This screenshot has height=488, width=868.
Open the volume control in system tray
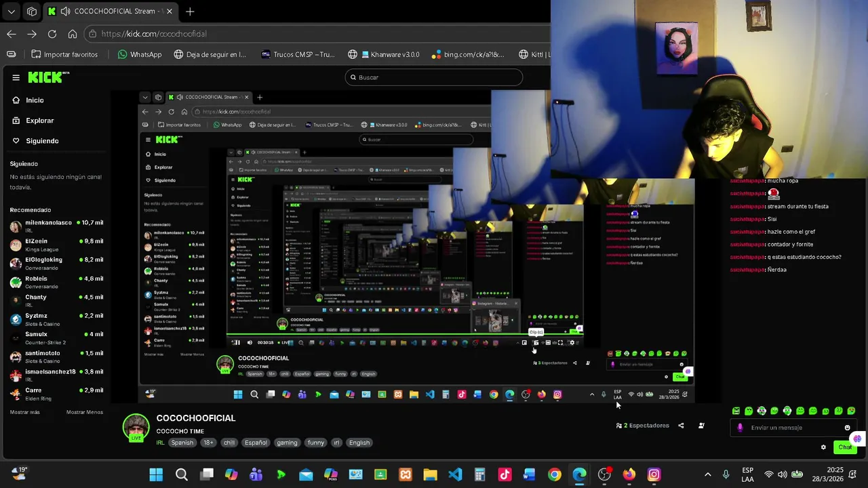pos(783,474)
